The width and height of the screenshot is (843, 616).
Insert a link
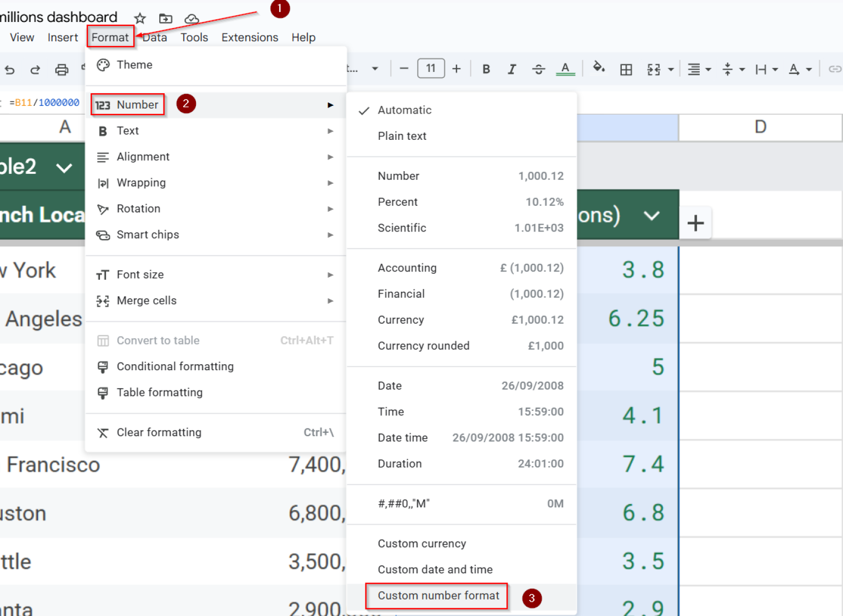point(835,69)
